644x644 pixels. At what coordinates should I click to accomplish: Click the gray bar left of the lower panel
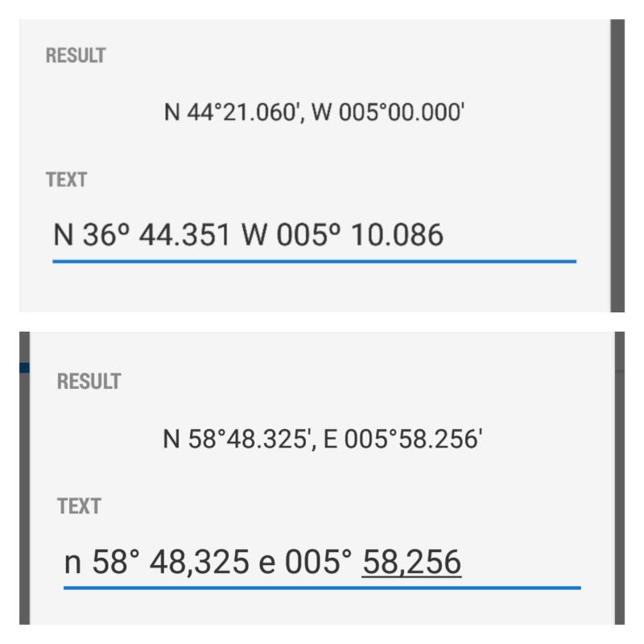click(x=24, y=478)
